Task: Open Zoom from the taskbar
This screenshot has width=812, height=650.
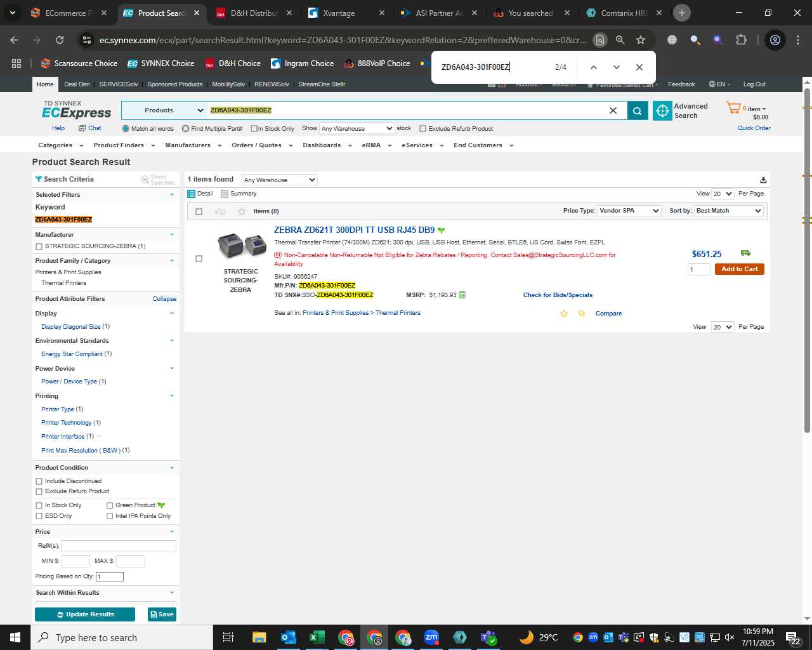Action: [431, 637]
